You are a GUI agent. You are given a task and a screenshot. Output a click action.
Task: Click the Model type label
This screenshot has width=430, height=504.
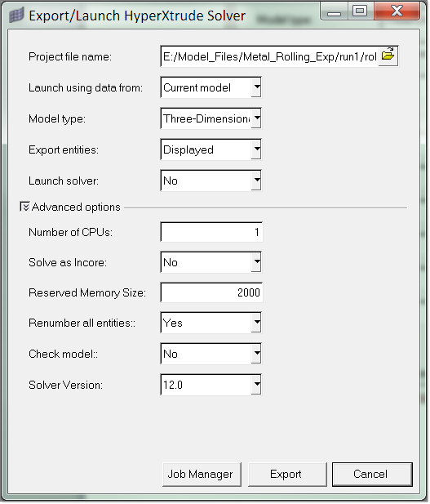point(57,119)
